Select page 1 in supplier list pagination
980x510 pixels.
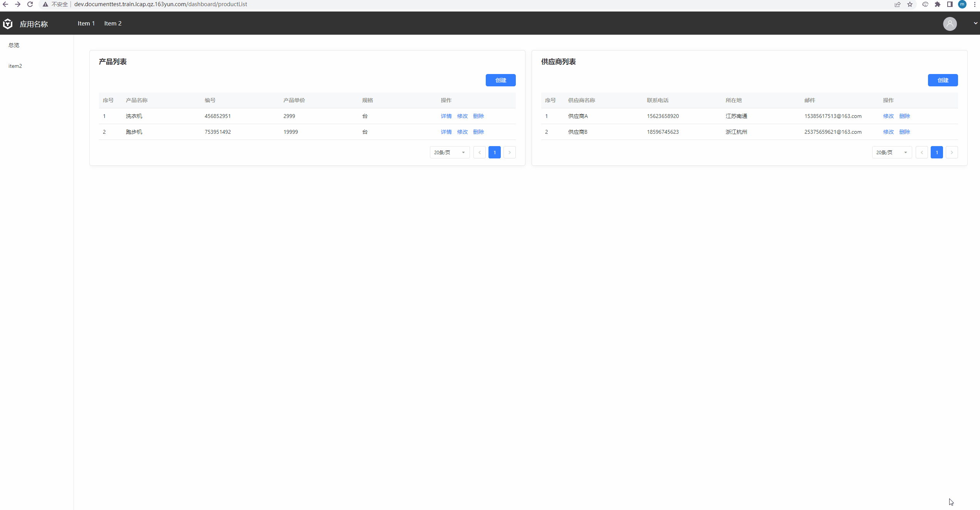coord(936,152)
